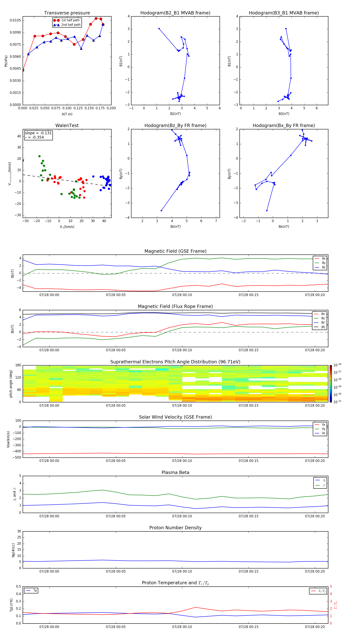Click the 'Magnetic Field (GSE Frame)' title

click(x=175, y=251)
